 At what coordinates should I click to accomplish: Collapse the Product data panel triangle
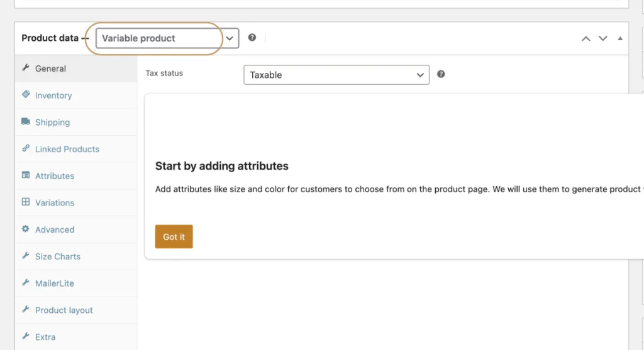tap(620, 38)
